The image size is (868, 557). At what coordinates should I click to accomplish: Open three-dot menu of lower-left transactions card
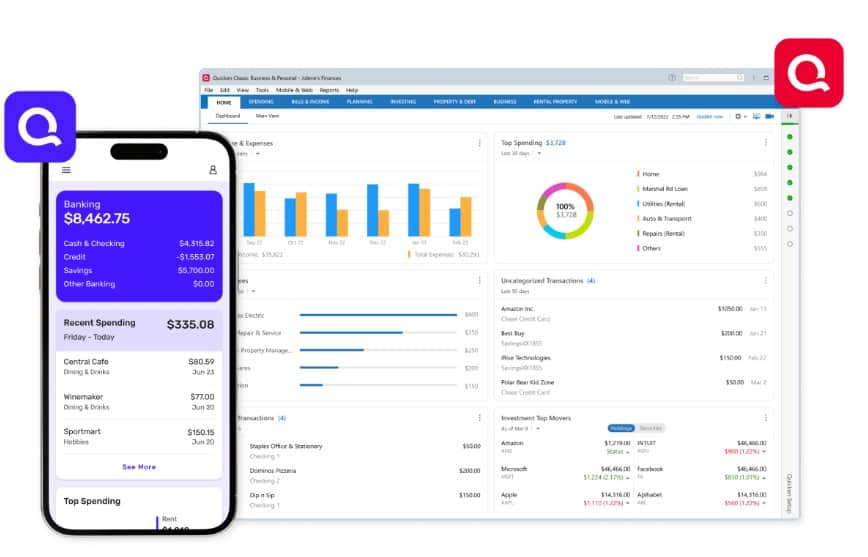click(479, 418)
